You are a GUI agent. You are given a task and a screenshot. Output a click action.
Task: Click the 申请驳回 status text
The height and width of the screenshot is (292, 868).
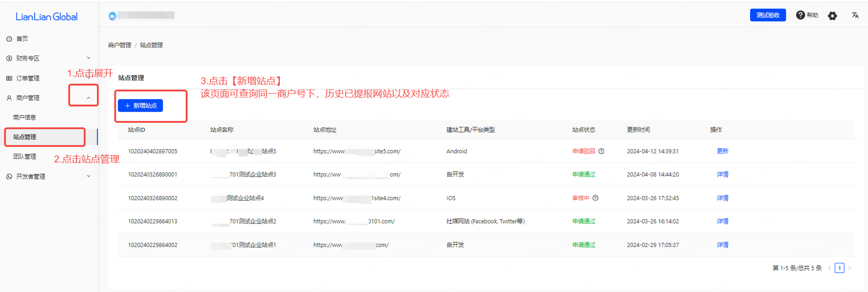click(x=584, y=151)
